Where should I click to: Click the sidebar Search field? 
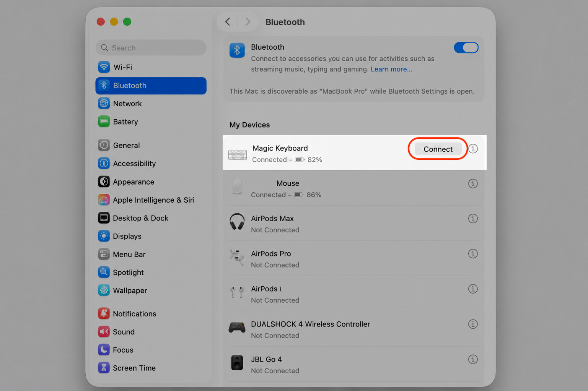click(151, 48)
